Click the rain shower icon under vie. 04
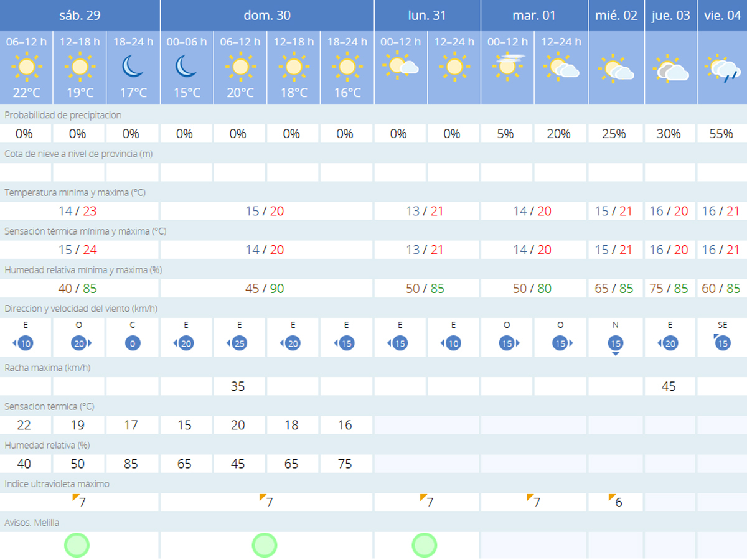Screen dimensions: 747x560 pos(722,68)
